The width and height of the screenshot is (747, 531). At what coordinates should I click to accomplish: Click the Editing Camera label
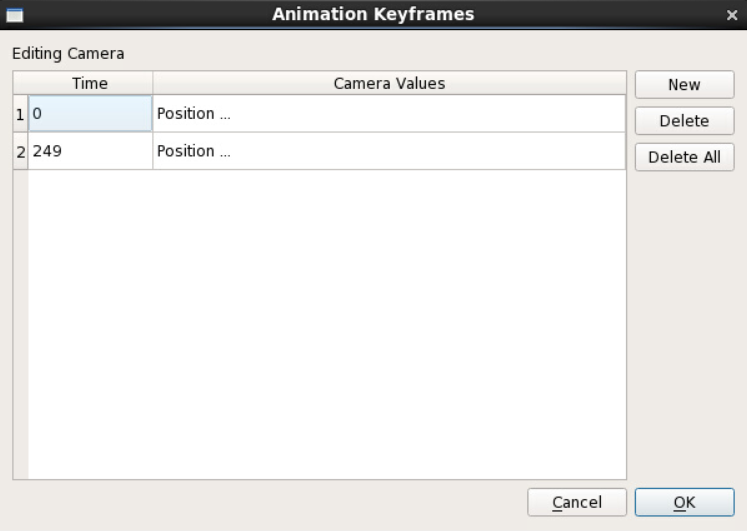coord(68,53)
